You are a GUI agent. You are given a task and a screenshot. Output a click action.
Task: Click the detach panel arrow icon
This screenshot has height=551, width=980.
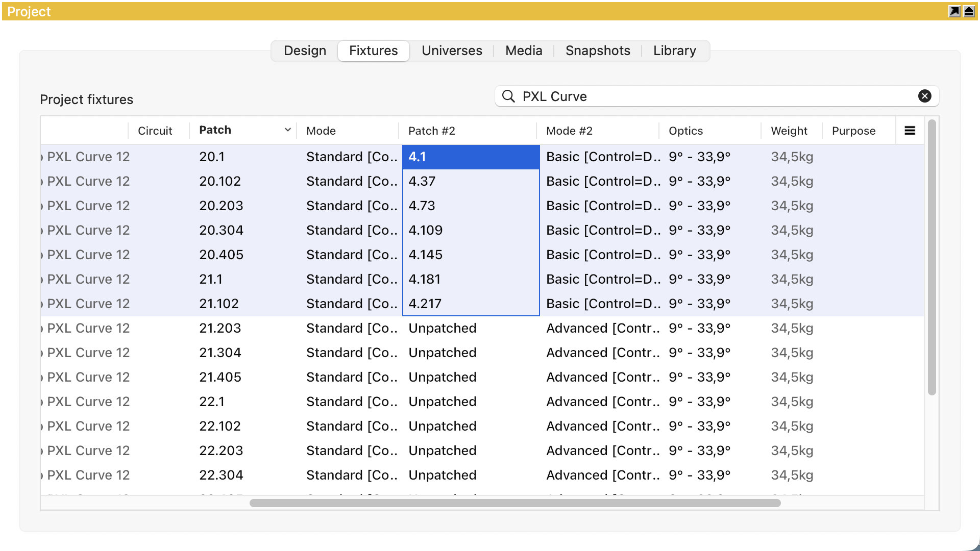click(954, 11)
